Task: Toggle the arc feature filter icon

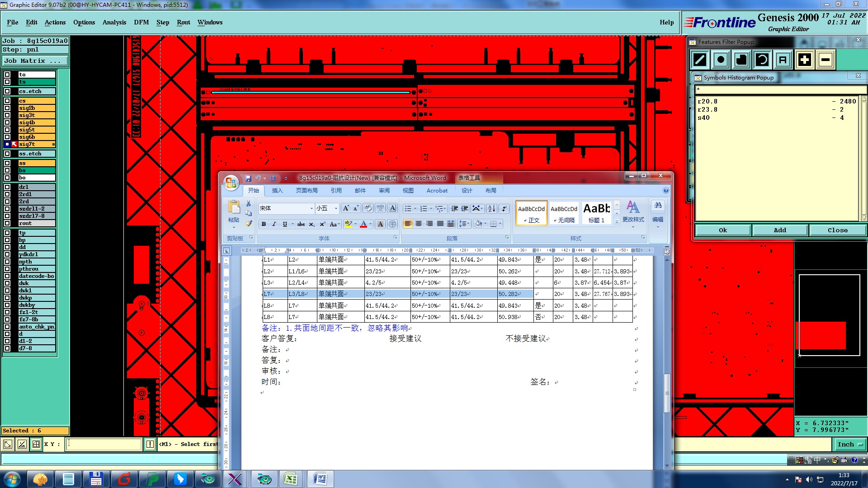Action: point(762,60)
